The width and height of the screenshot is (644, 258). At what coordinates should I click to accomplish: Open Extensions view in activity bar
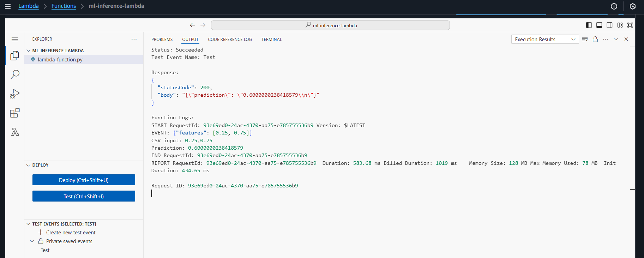(x=15, y=113)
